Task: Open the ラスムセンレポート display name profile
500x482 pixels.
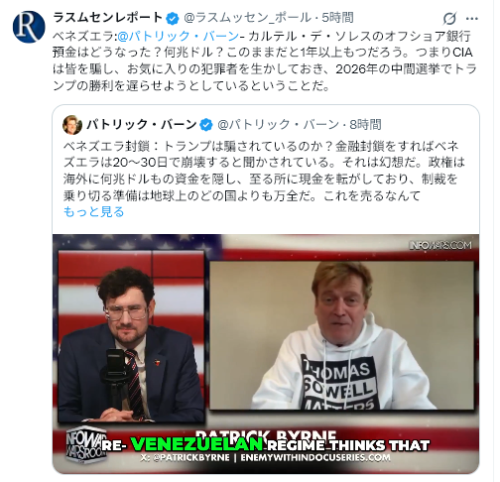Action: (108, 17)
